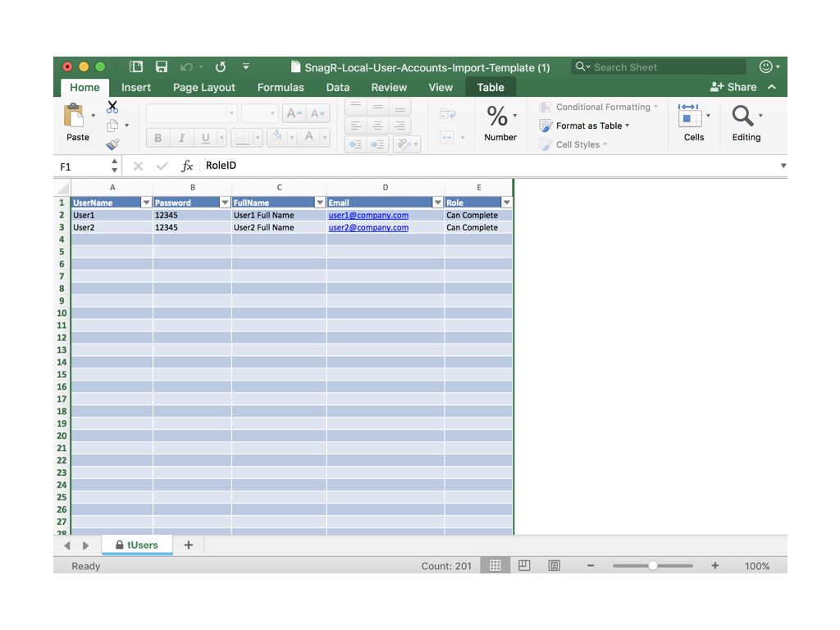
Task: Expand the formula bar with arrow
Action: point(783,166)
